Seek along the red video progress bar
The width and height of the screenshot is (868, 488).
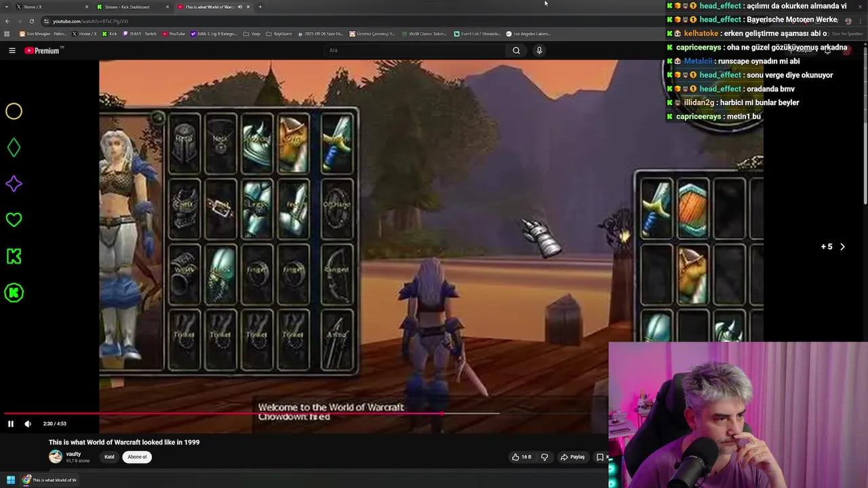coord(224,413)
